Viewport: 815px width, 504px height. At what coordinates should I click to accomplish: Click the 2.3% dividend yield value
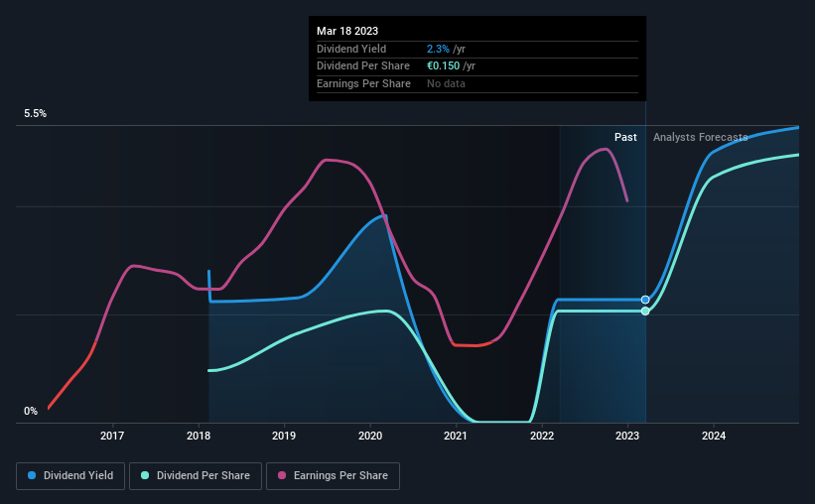point(438,49)
